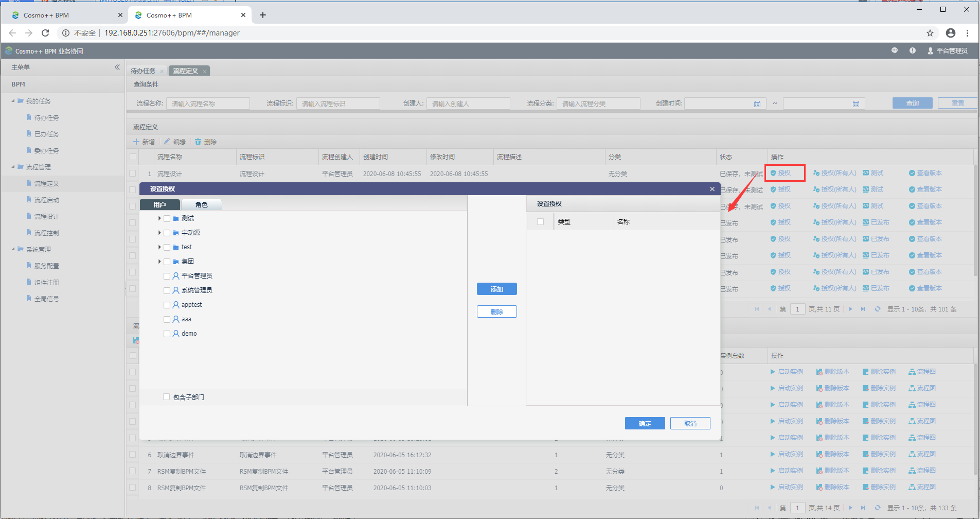Collapse the main menu sidebar chevron
Viewport: 980px width, 519px height.
pos(117,67)
